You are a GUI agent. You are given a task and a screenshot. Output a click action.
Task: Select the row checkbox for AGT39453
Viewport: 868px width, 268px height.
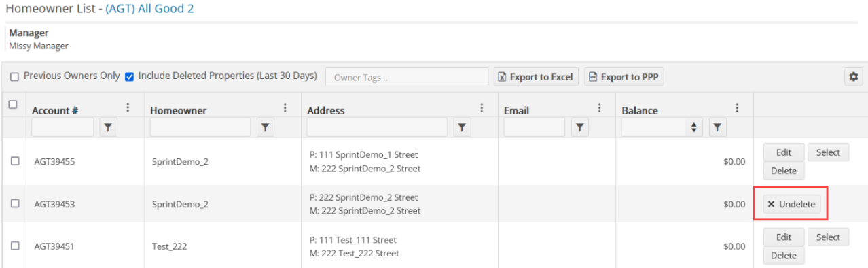pos(15,203)
